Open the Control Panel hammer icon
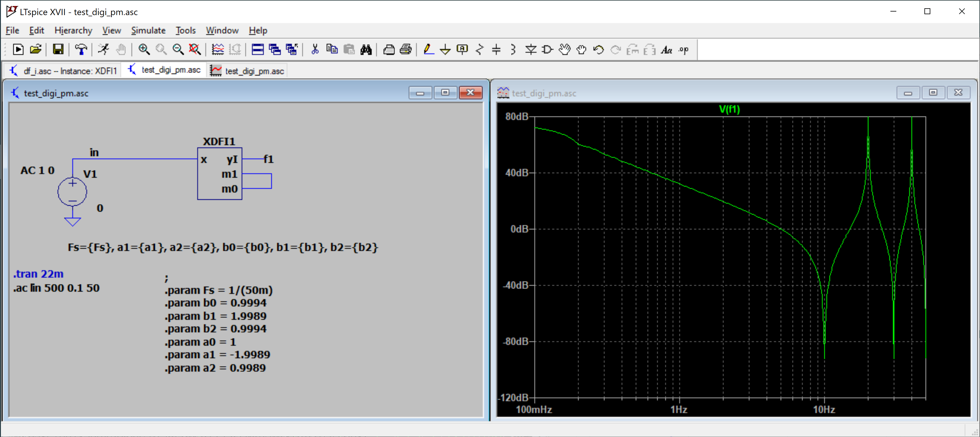 81,49
